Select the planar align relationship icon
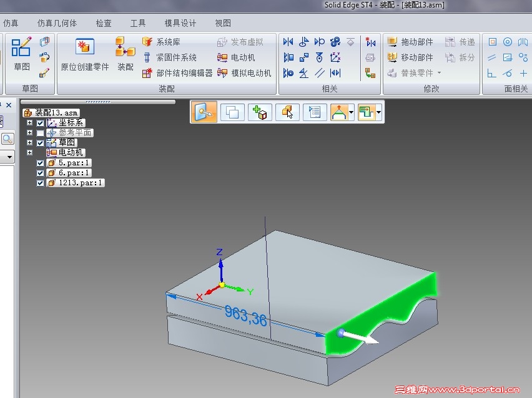 click(x=288, y=57)
